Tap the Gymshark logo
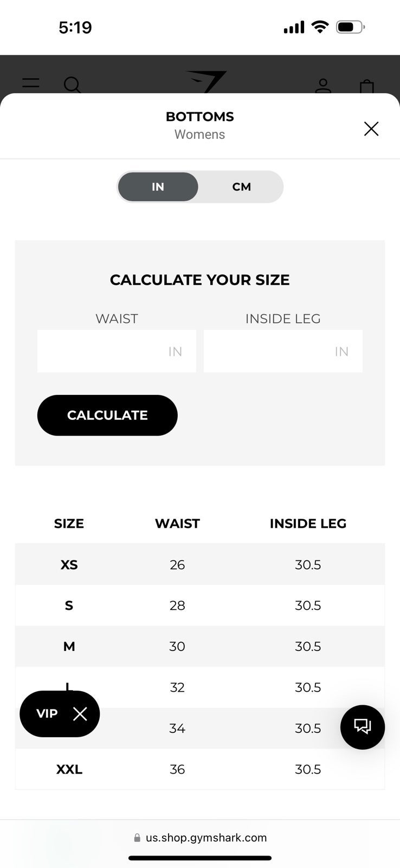 tap(207, 81)
